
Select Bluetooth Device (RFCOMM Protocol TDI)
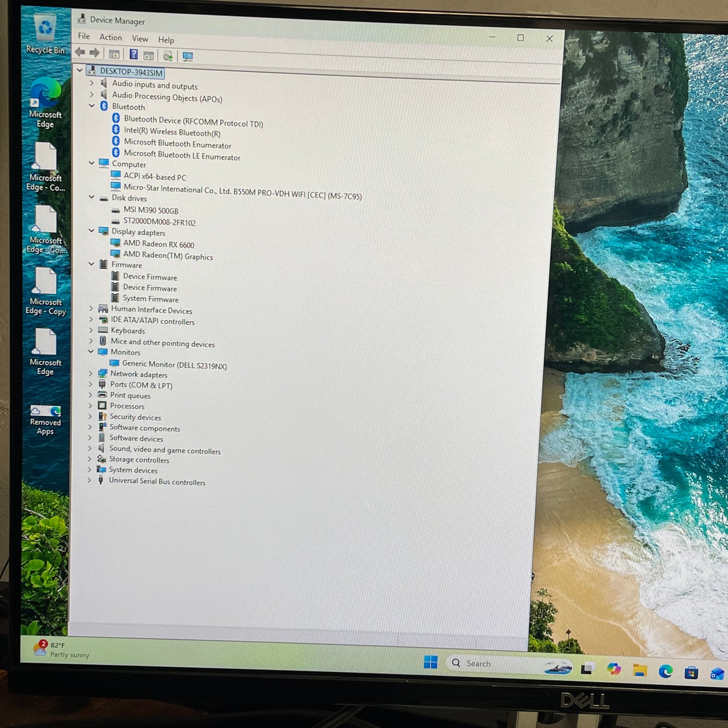(x=193, y=121)
